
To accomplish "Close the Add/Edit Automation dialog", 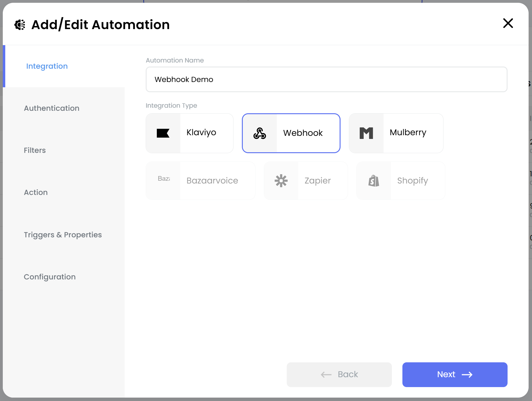I will click(x=508, y=23).
